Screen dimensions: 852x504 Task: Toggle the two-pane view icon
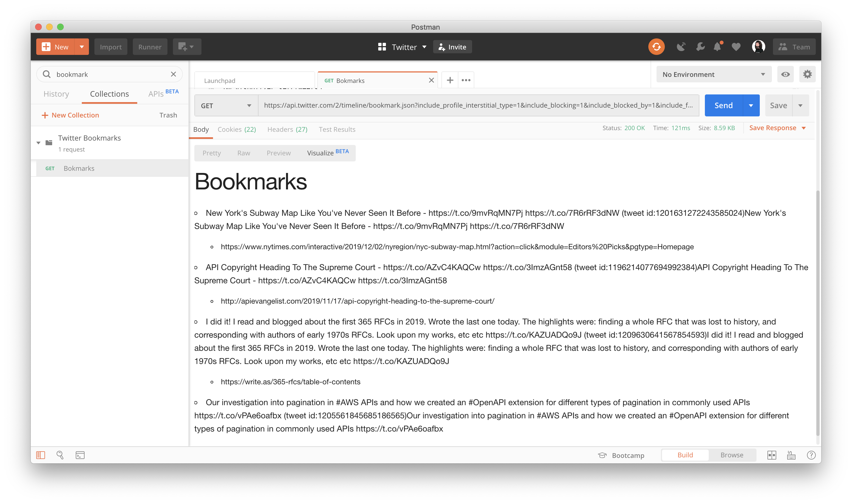pos(772,455)
